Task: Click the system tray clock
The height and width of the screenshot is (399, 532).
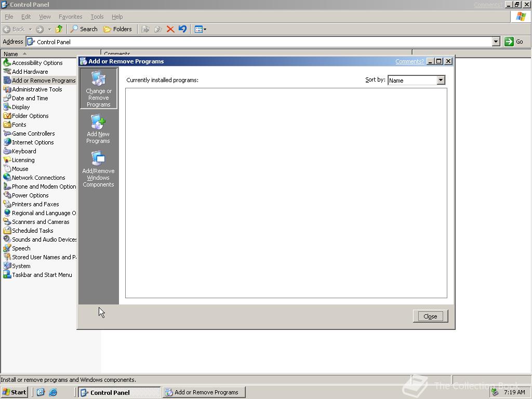Action: pyautogui.click(x=514, y=392)
